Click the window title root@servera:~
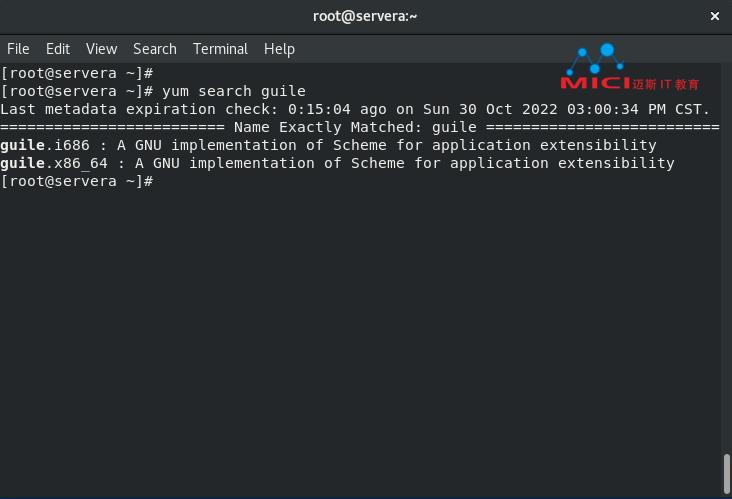732x499 pixels. point(365,16)
